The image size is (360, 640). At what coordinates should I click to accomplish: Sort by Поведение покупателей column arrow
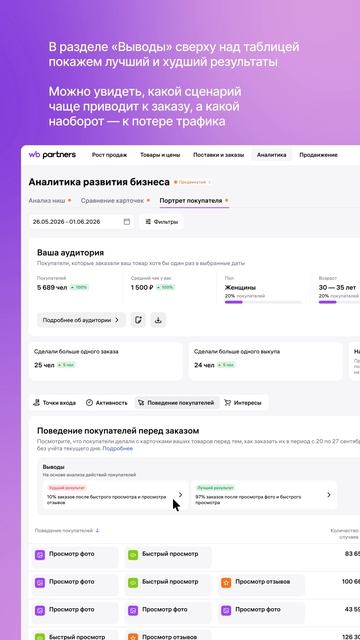point(97,531)
